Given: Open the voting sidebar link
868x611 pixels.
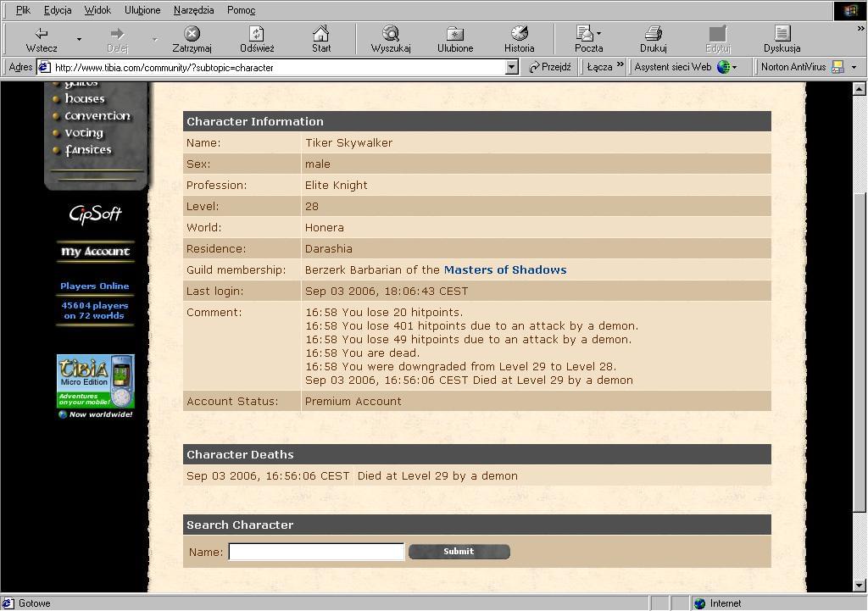Looking at the screenshot, I should pos(84,133).
